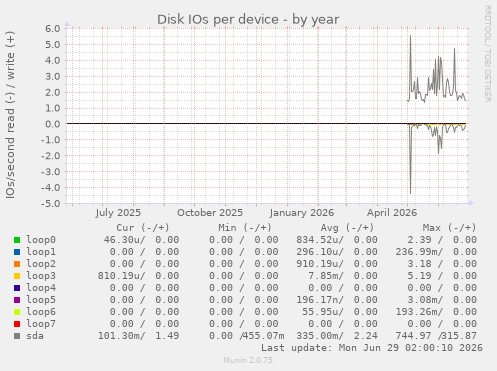Click the red loop7 legend swatch
This screenshot has height=371, width=497.
[17, 324]
